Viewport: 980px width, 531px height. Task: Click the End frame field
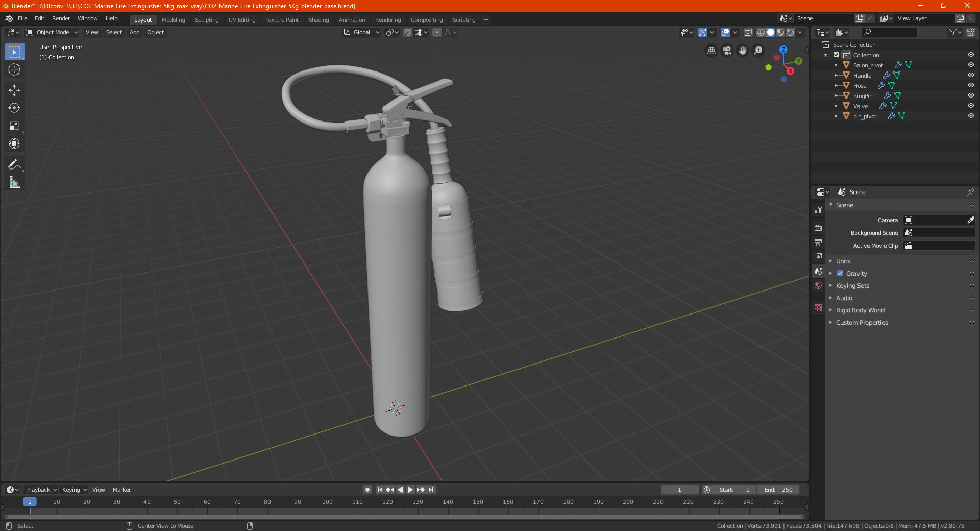pos(778,490)
